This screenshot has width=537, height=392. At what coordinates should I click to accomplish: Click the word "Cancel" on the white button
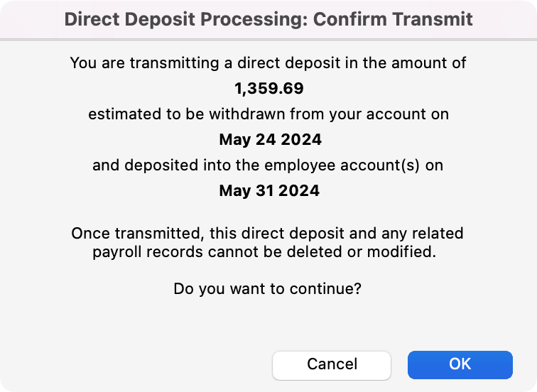click(332, 364)
